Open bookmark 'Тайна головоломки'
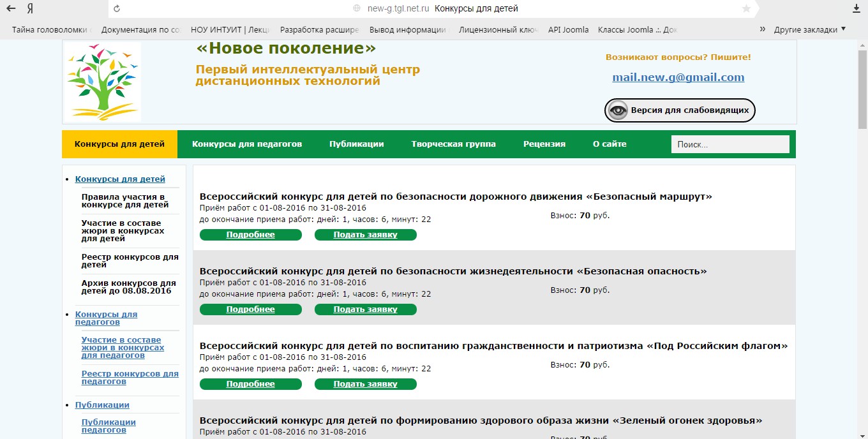Viewport: 868px width, 439px height. pyautogui.click(x=51, y=29)
